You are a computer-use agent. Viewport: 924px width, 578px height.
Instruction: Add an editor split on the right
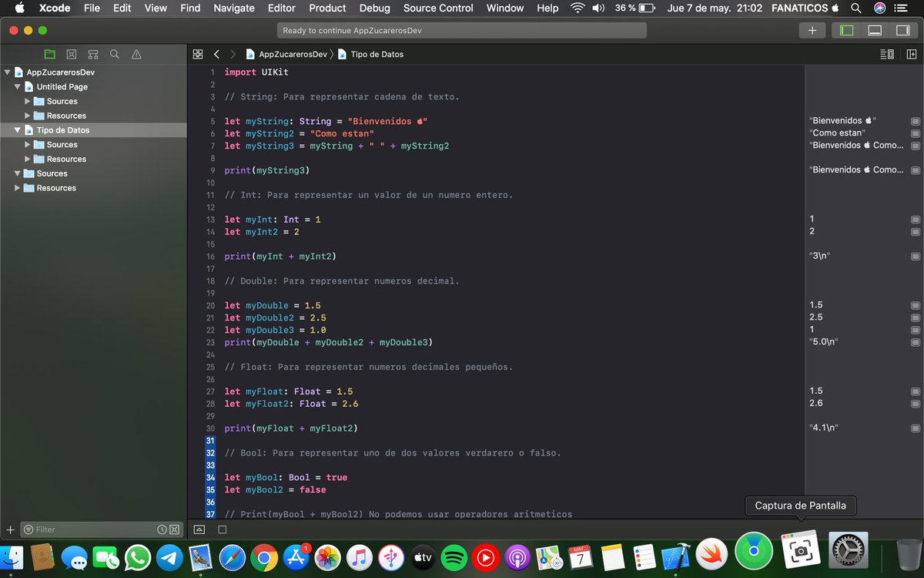tap(911, 54)
